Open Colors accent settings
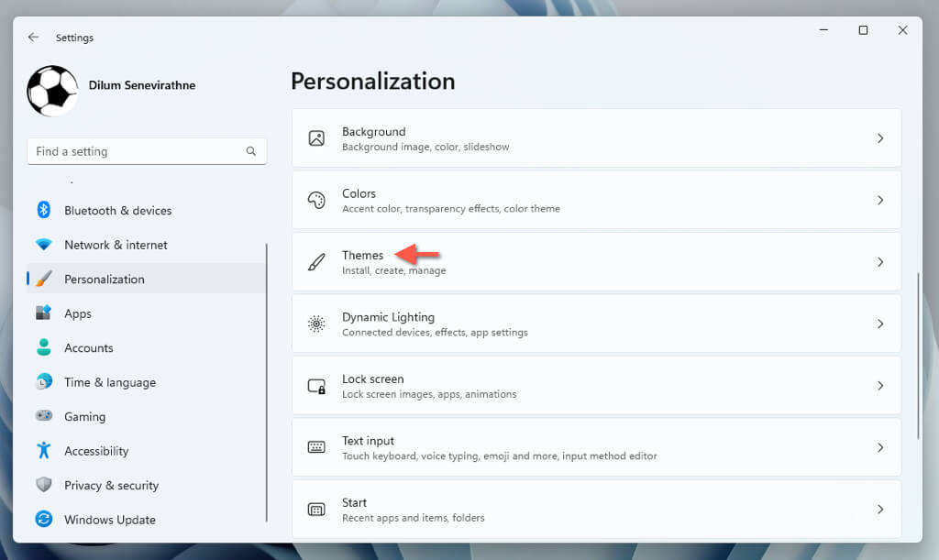The width and height of the screenshot is (939, 560). [x=596, y=200]
